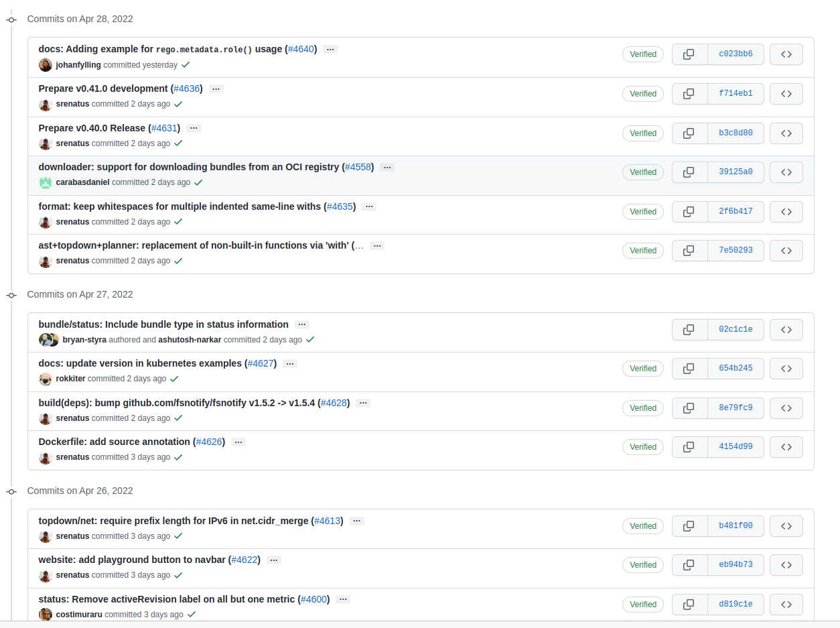
Task: Click verified signature checkmark on johanfylling's commit
Action: (186, 64)
